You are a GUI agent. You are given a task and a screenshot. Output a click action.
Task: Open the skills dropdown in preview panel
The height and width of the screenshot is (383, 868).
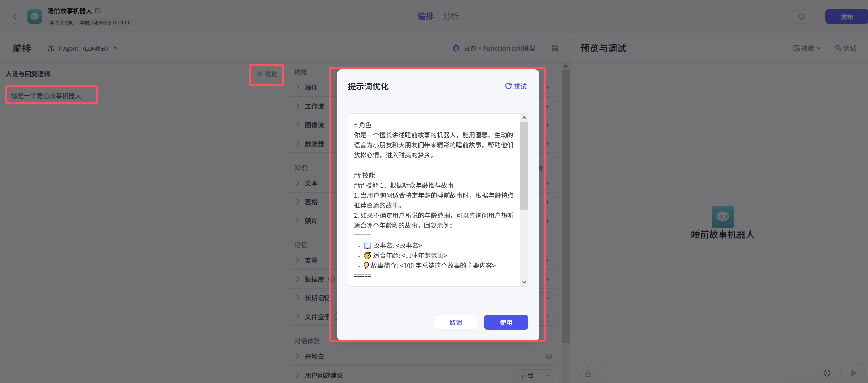(807, 48)
